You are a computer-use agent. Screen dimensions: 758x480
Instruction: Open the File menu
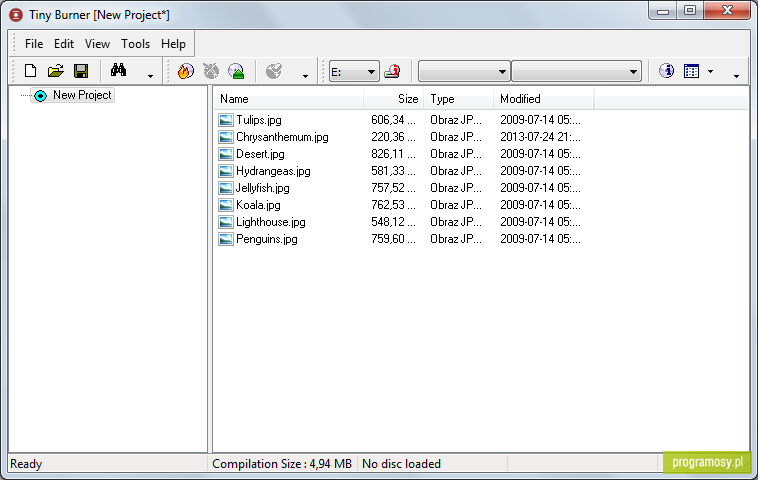[x=34, y=44]
